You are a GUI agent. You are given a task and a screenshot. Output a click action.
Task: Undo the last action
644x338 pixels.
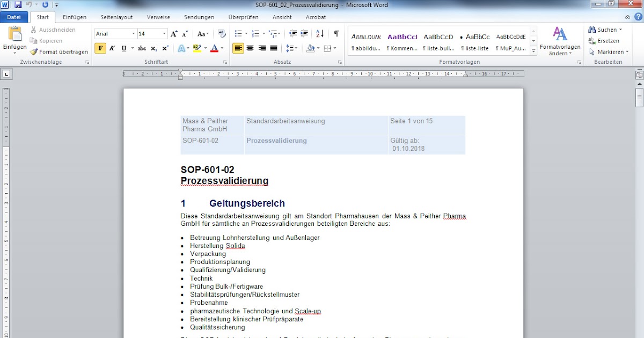[x=29, y=5]
